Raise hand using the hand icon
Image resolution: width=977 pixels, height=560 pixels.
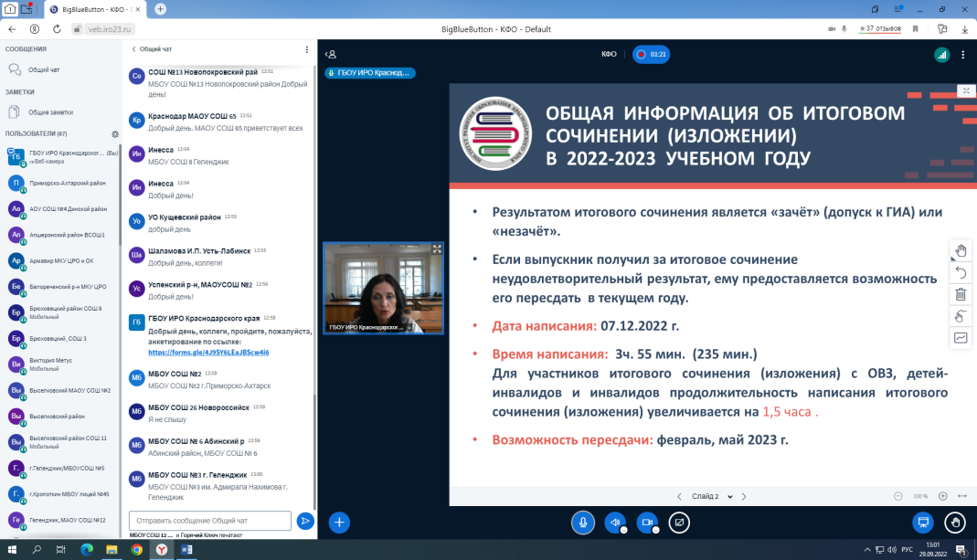[955, 522]
